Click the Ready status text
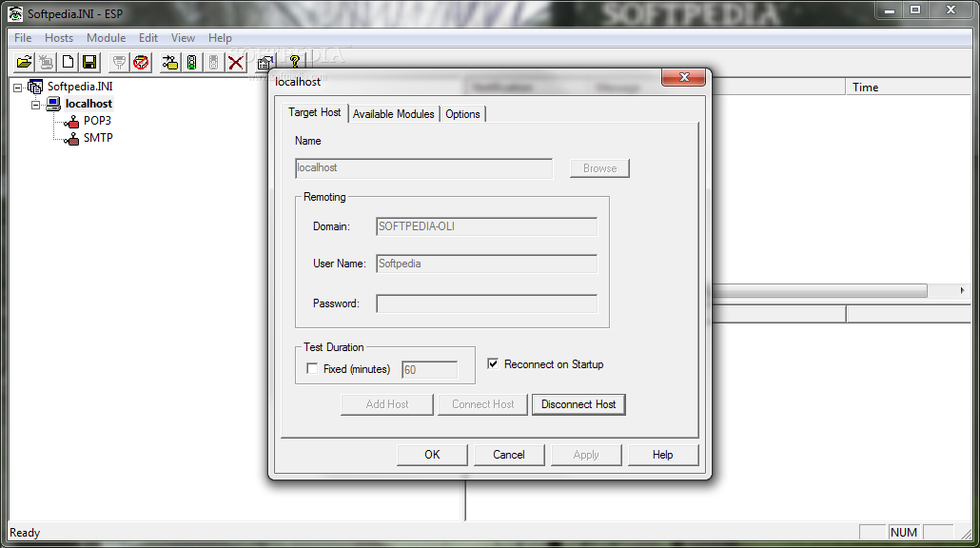This screenshot has width=980, height=548. 25,533
